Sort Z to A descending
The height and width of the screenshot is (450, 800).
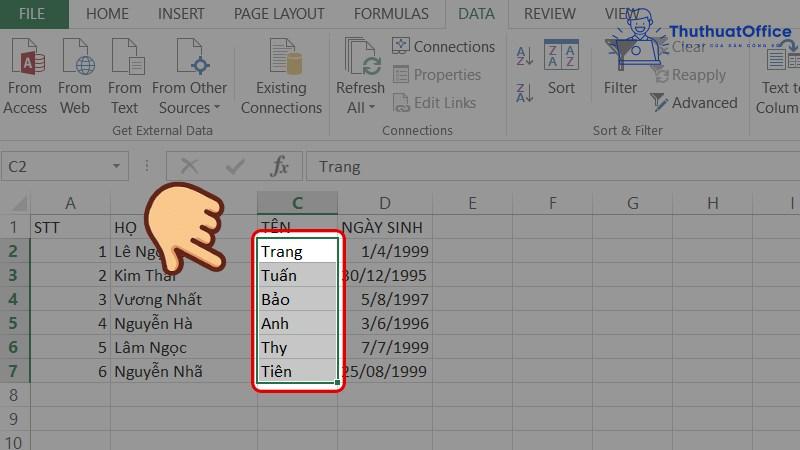(524, 93)
